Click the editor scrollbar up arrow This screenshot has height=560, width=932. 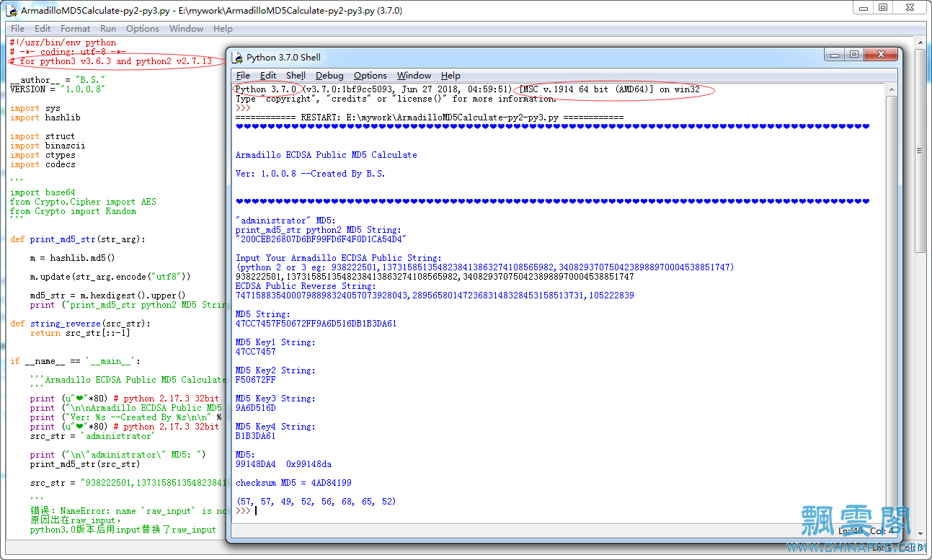click(x=920, y=43)
